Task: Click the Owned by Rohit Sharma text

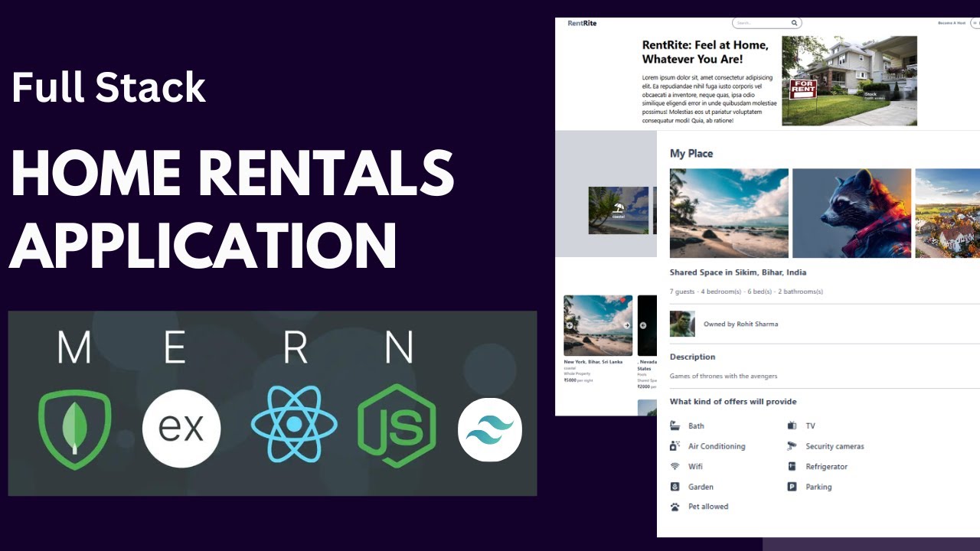Action: click(x=741, y=324)
